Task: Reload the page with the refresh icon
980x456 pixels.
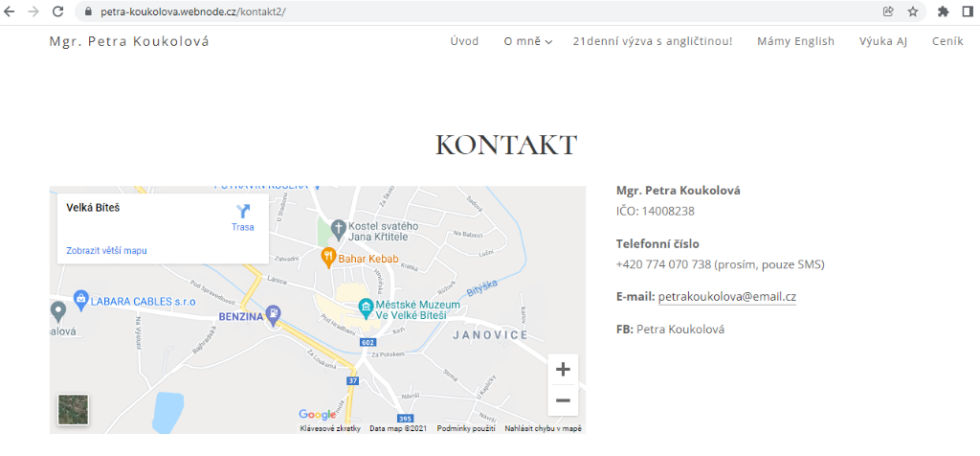Action: pyautogui.click(x=57, y=11)
